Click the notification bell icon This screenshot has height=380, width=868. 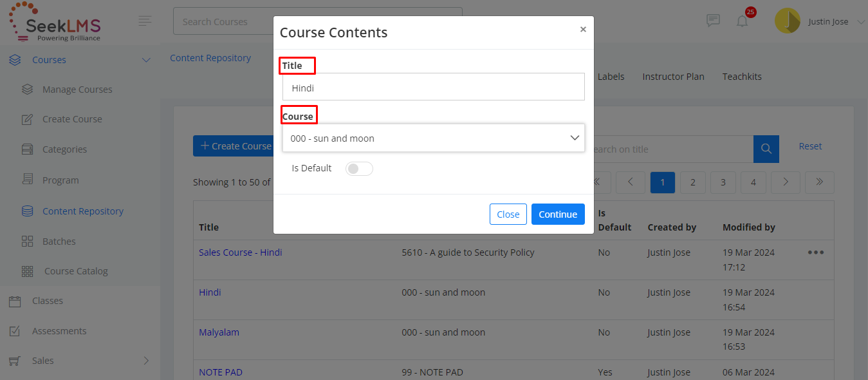(743, 21)
